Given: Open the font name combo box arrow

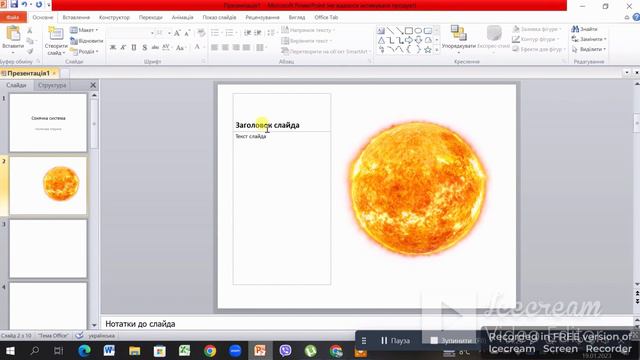Looking at the screenshot, I should (152, 33).
